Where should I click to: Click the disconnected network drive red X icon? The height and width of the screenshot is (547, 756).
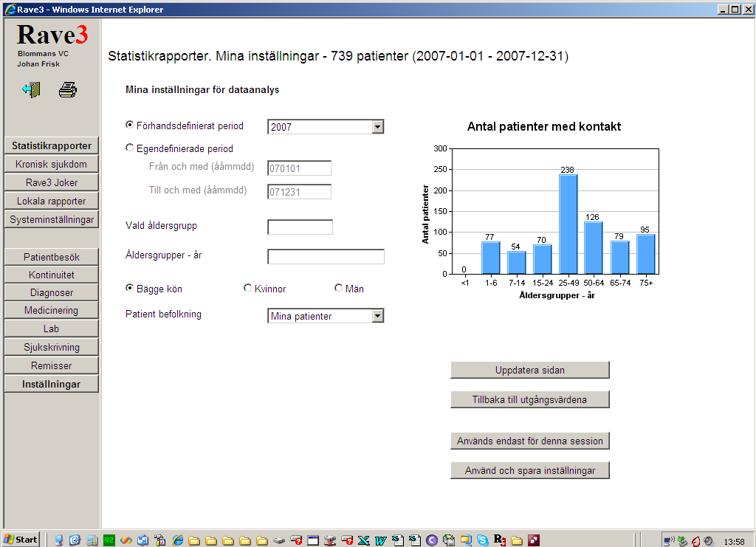pyautogui.click(x=330, y=540)
